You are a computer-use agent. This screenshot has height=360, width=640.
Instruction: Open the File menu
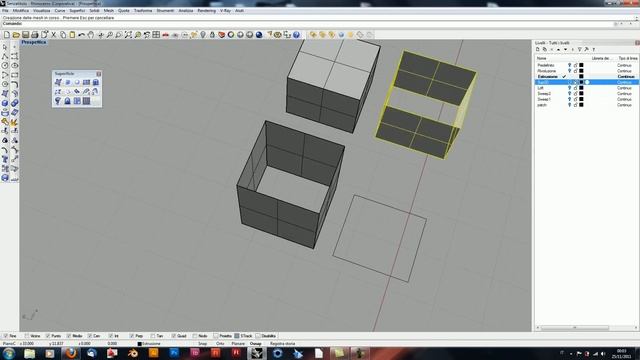coord(5,11)
